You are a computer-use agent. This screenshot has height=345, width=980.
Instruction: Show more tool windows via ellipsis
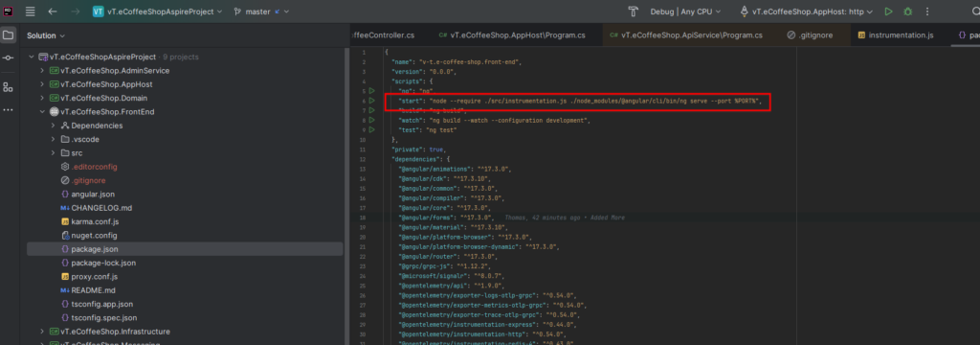8,109
